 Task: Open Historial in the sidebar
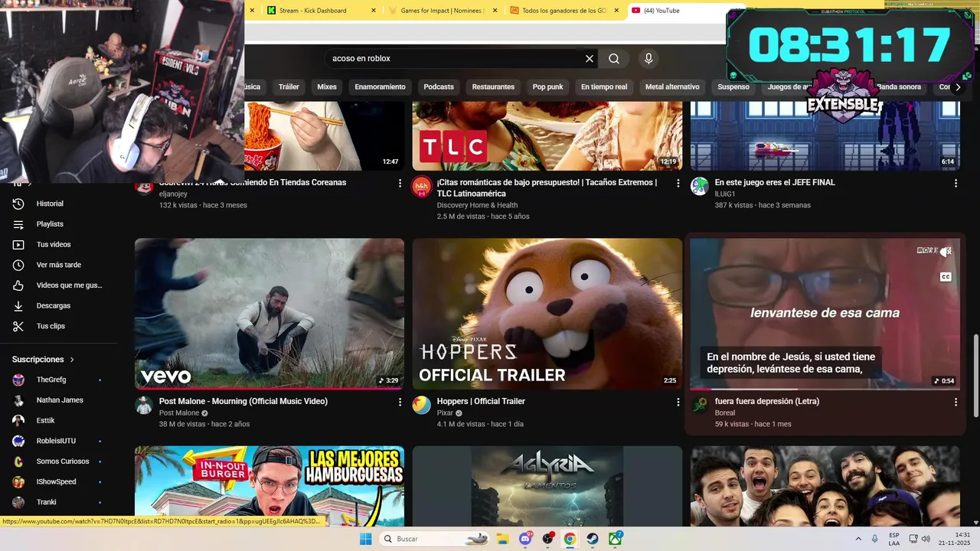point(50,204)
